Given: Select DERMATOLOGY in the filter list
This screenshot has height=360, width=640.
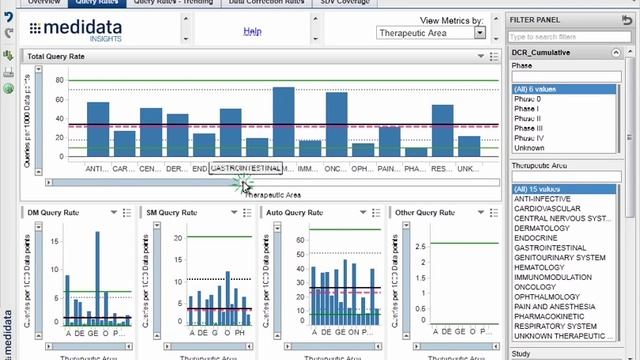Looking at the screenshot, I should point(564,229).
